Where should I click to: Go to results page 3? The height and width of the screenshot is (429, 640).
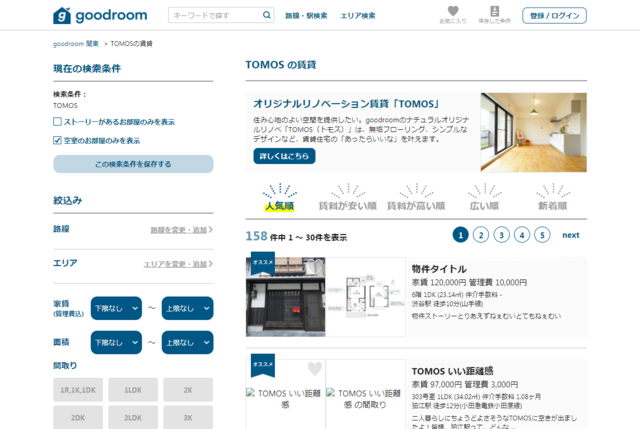pyautogui.click(x=501, y=235)
